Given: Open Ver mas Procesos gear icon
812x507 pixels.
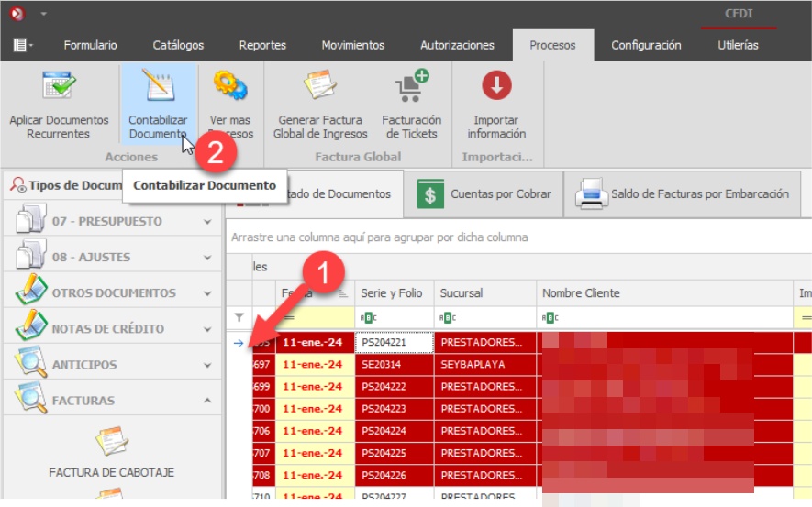Looking at the screenshot, I should 229,86.
